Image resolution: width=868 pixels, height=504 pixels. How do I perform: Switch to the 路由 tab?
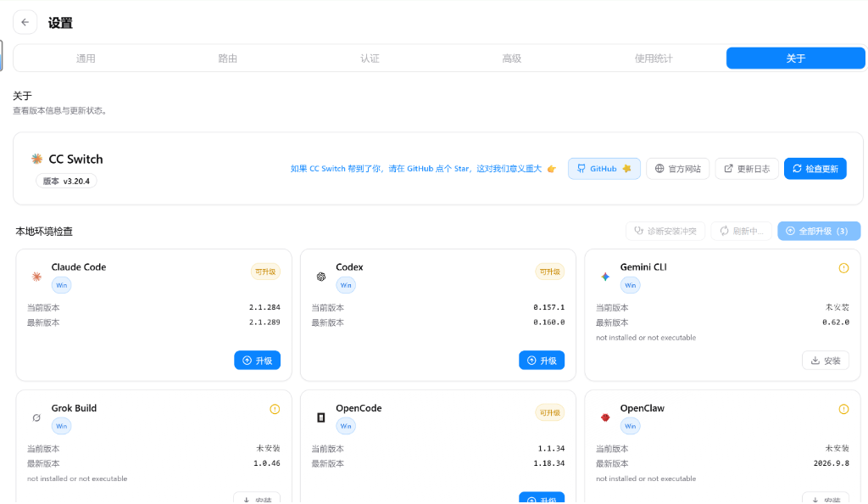click(227, 59)
